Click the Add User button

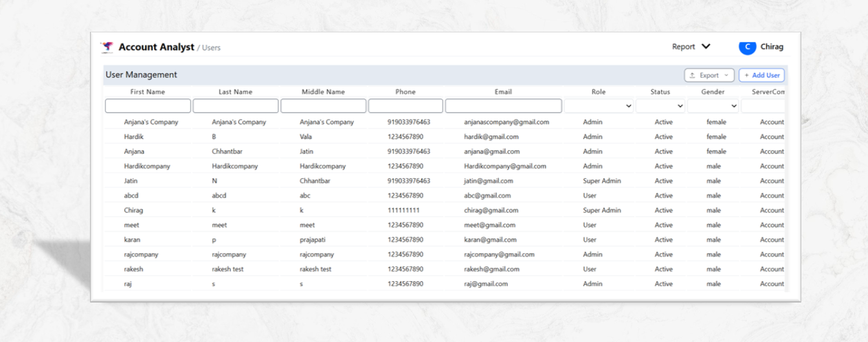click(x=762, y=75)
